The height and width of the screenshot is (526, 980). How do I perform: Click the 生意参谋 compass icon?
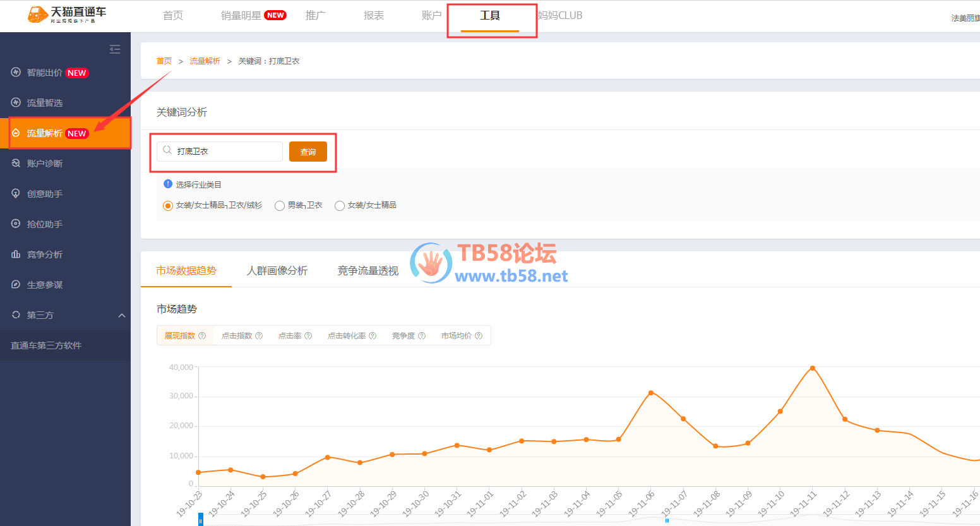pyautogui.click(x=16, y=284)
